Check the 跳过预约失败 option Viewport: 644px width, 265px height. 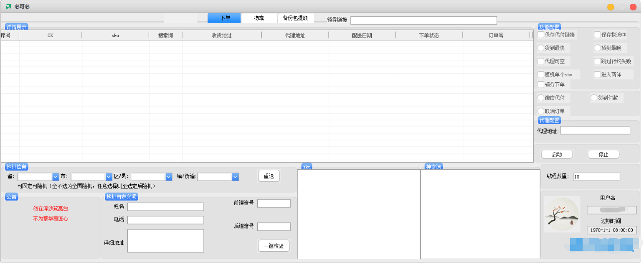click(x=597, y=61)
